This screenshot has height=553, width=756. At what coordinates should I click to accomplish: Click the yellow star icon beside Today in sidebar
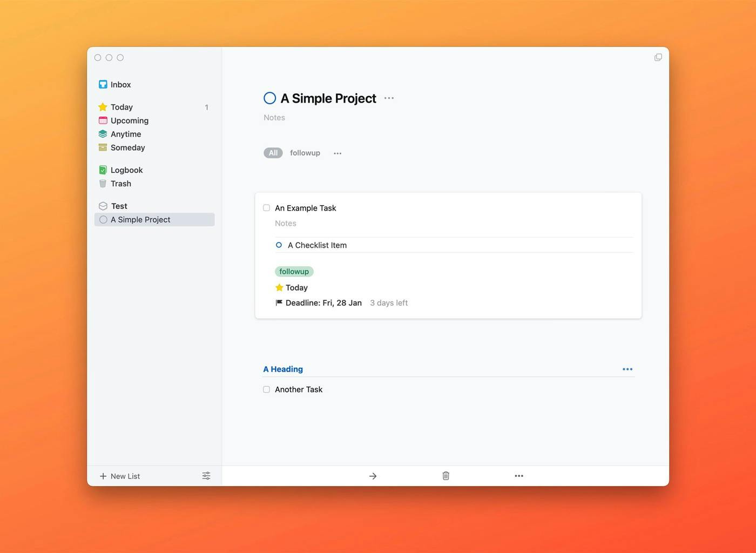[103, 107]
